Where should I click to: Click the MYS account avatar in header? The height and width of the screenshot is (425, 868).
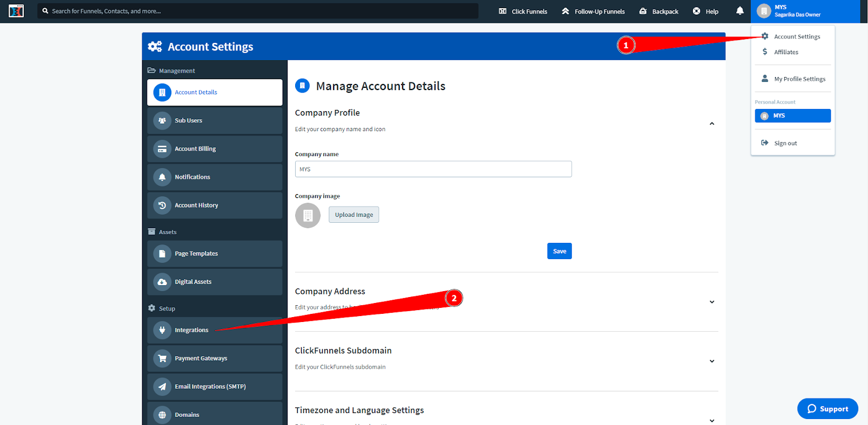coord(764,11)
